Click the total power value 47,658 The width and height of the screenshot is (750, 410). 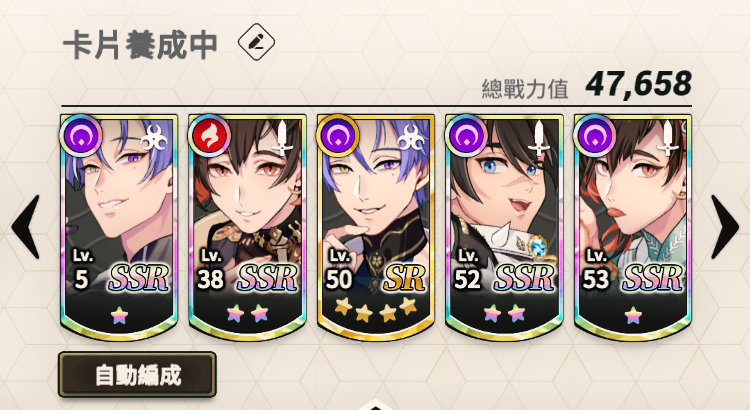click(x=639, y=84)
